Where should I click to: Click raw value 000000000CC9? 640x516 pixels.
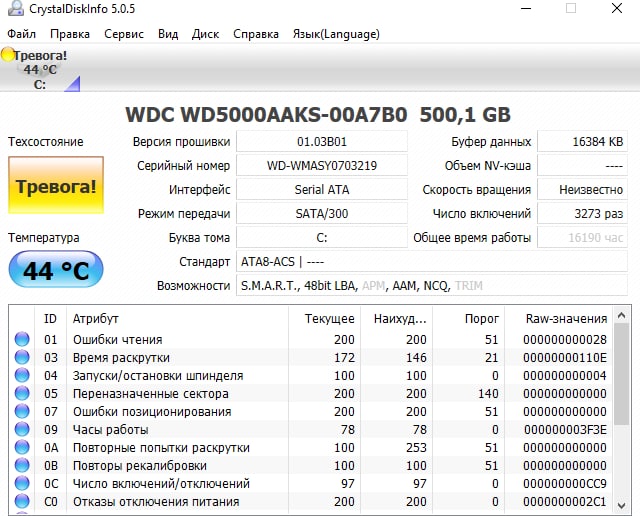point(565,483)
